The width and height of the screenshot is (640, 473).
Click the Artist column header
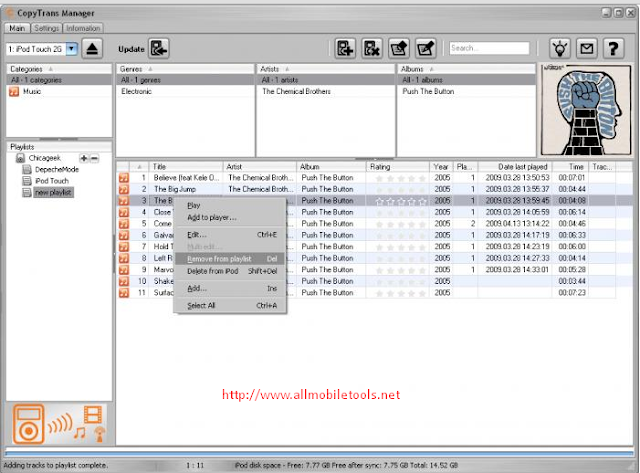(260, 167)
